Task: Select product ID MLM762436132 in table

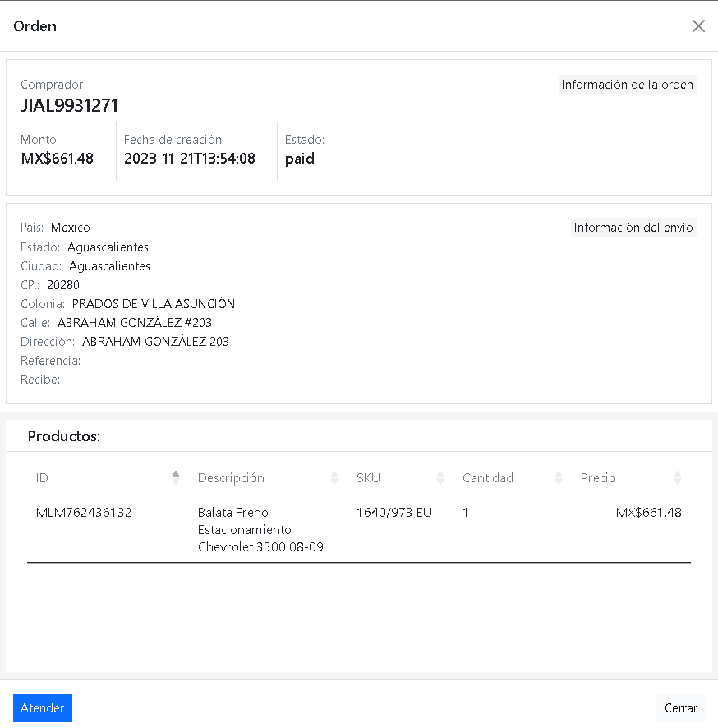Action: click(x=84, y=513)
